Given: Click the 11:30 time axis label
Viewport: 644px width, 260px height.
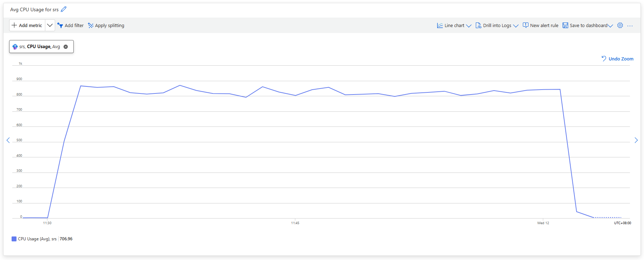Looking at the screenshot, I should (x=47, y=223).
